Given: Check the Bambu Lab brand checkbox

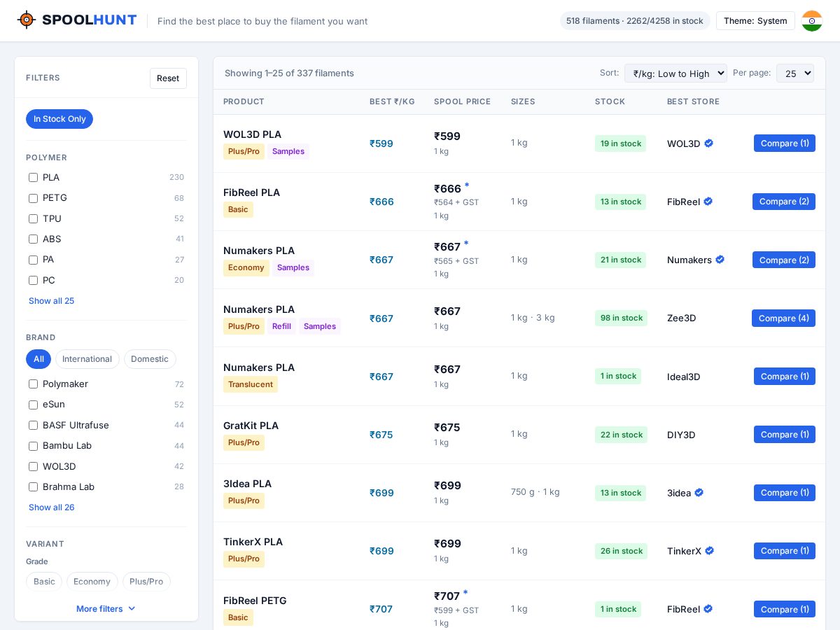Looking at the screenshot, I should (33, 446).
